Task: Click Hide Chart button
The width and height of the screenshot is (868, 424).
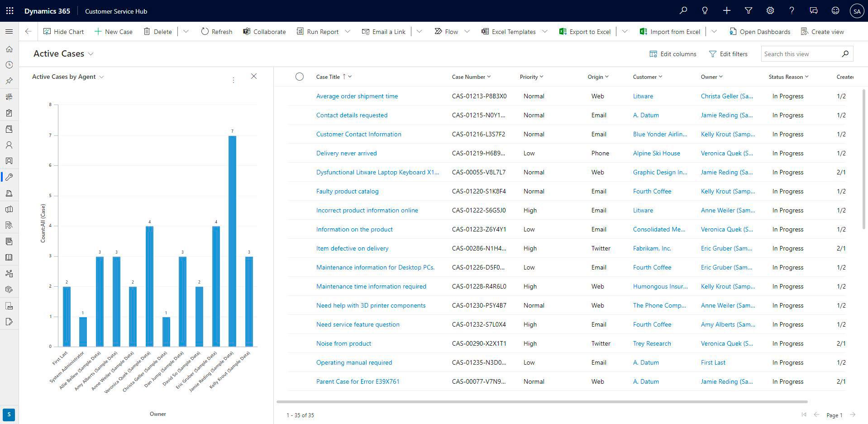Action: 63,31
